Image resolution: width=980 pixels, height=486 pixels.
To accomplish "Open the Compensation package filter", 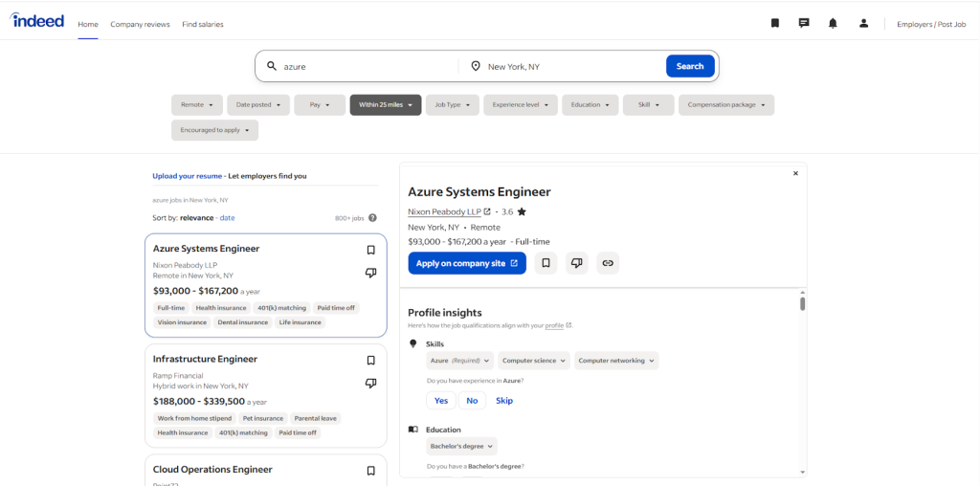I will (x=726, y=105).
